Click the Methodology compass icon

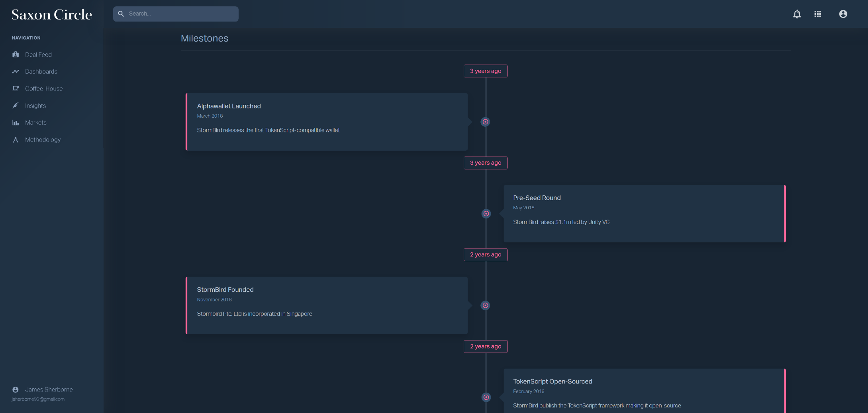16,140
